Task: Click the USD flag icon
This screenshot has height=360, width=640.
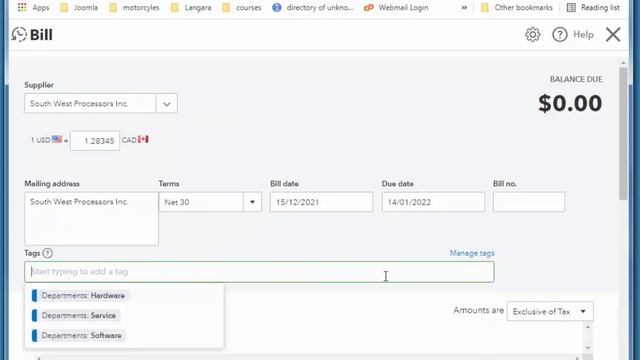Action: click(x=57, y=139)
